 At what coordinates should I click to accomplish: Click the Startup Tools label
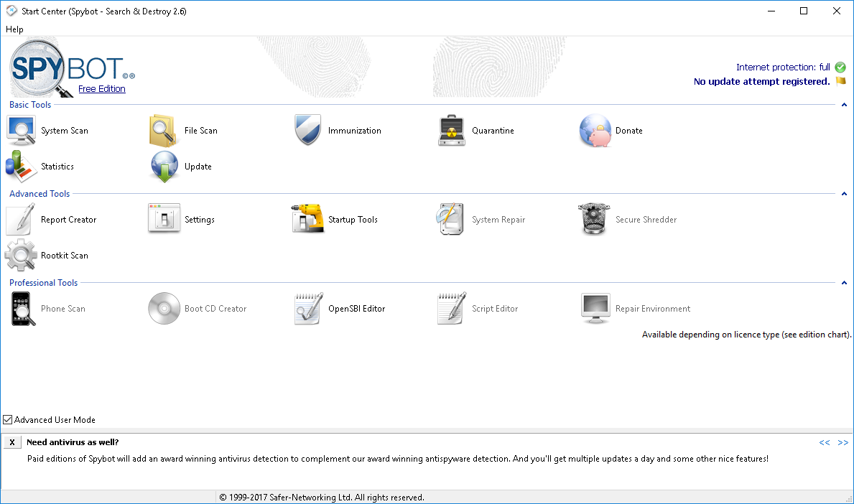pyautogui.click(x=353, y=220)
